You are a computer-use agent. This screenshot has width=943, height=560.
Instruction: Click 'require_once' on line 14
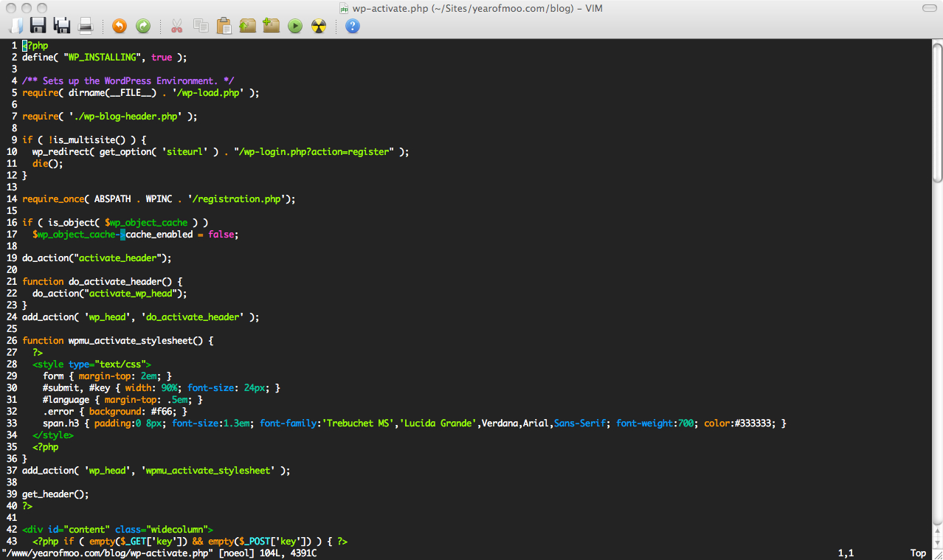point(53,198)
